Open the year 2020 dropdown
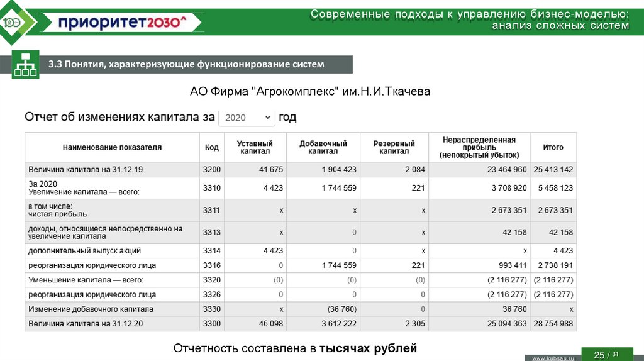The image size is (644, 361). point(247,118)
